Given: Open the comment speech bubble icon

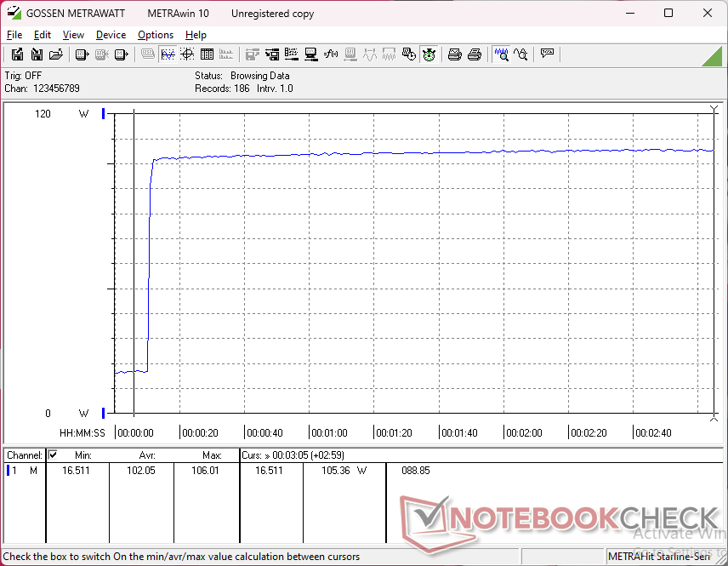Looking at the screenshot, I should pyautogui.click(x=548, y=54).
